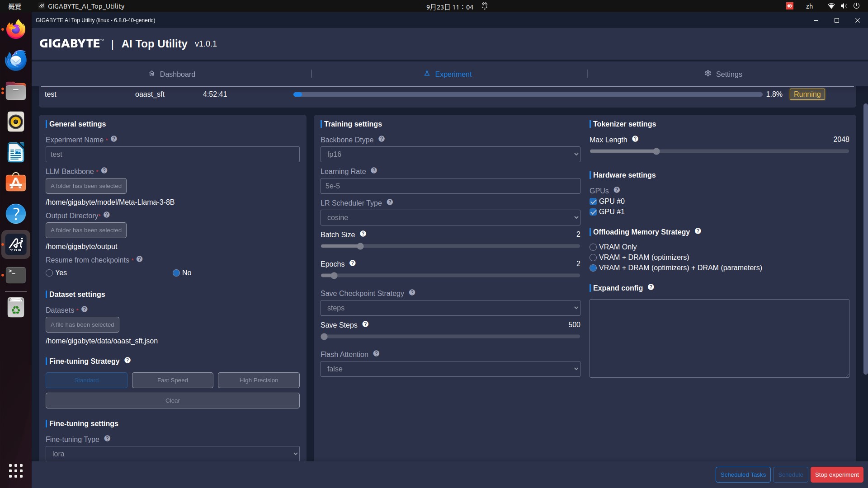Click the Dashboard tab
Image resolution: width=868 pixels, height=488 pixels.
coord(172,74)
